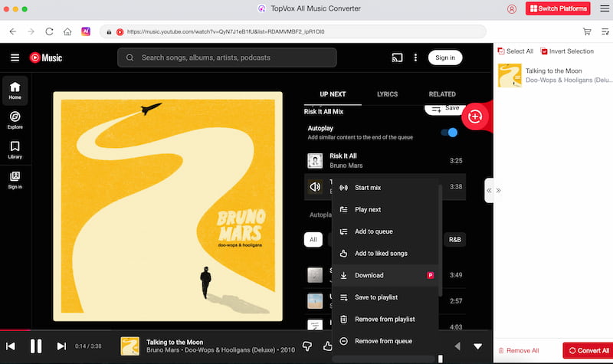Click the Sign in sidebar icon
613x364 pixels.
tap(15, 180)
